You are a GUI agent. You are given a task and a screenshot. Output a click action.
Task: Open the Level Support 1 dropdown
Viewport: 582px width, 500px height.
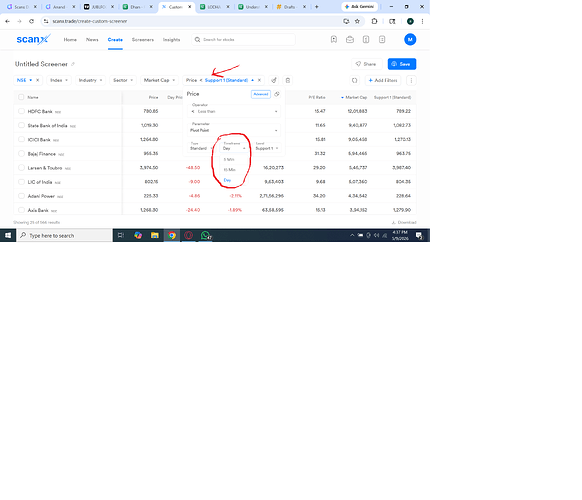click(x=267, y=147)
